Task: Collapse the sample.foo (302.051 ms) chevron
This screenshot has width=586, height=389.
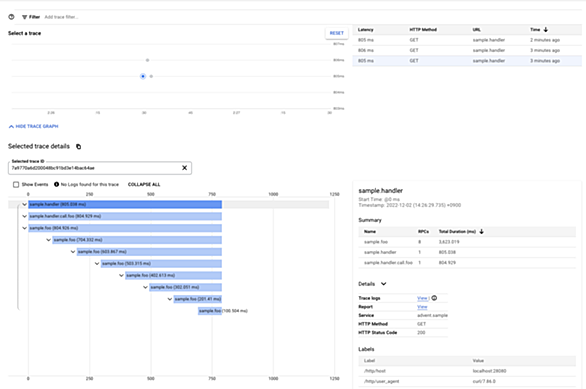Action: [x=145, y=287]
